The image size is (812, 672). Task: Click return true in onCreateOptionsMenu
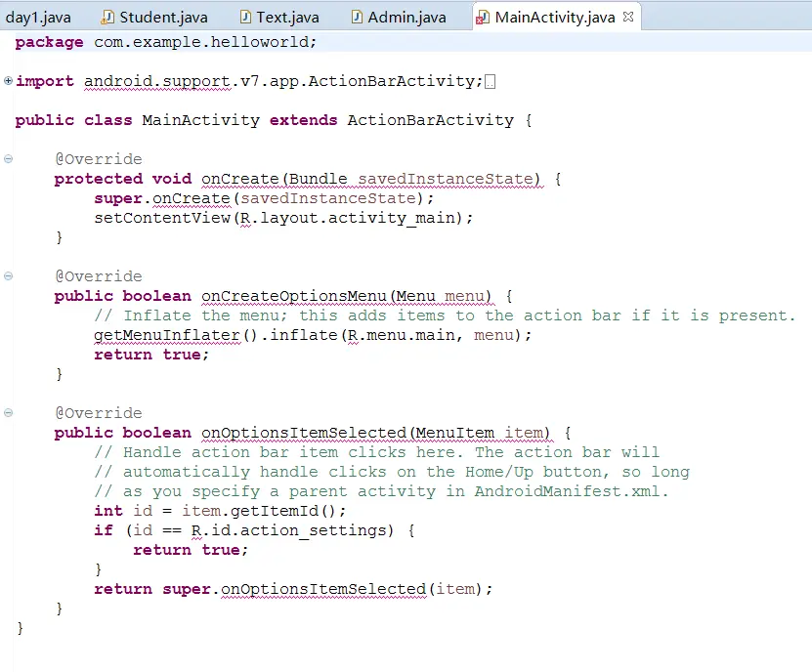point(151,355)
